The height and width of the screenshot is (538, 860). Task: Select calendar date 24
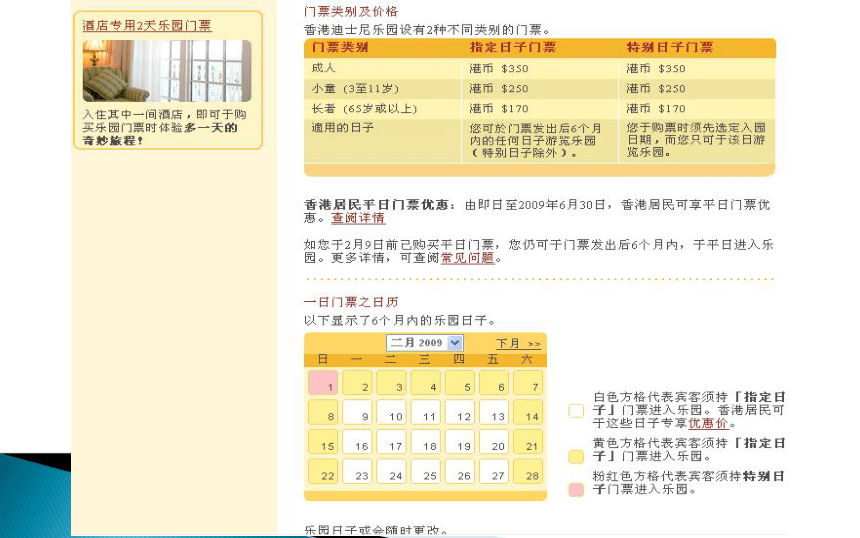click(391, 472)
